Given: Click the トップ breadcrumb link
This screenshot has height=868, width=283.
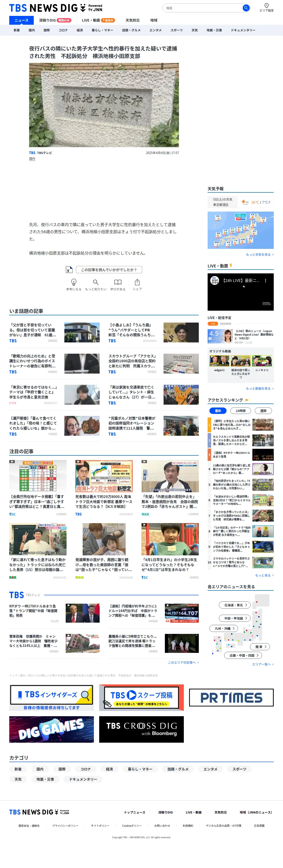Looking at the screenshot, I should tap(13, 676).
